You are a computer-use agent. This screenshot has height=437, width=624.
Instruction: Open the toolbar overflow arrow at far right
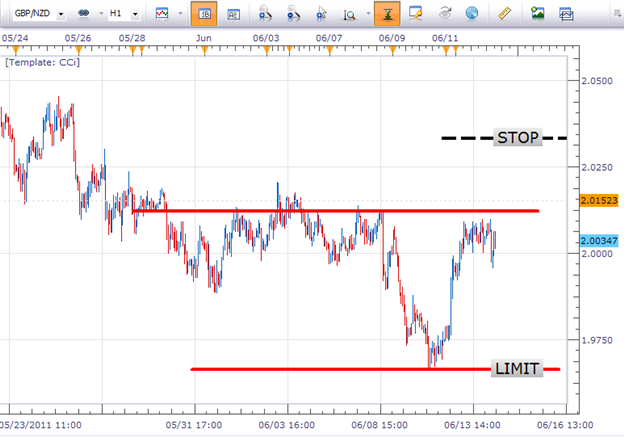(618, 14)
